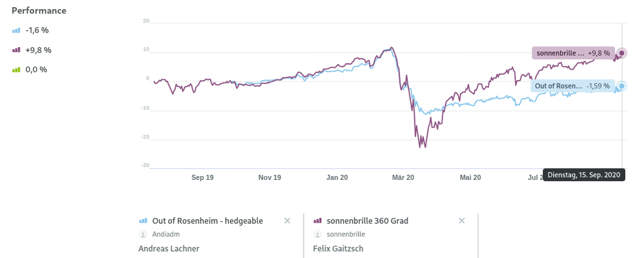Click the blue -1,6 % legend icon
The height and width of the screenshot is (258, 644).
pos(15,30)
